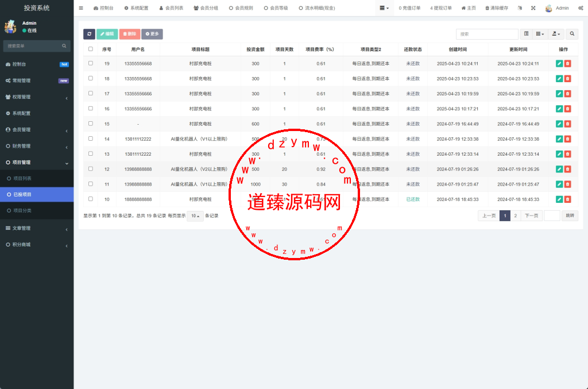
Task: Delete row 17 with red trash icon
Action: click(x=568, y=94)
